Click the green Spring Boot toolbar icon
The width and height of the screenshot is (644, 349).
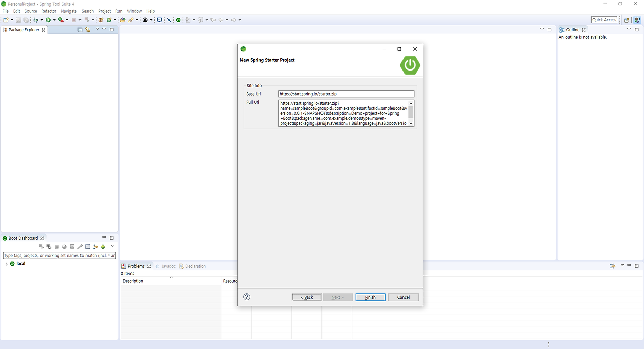(x=178, y=20)
